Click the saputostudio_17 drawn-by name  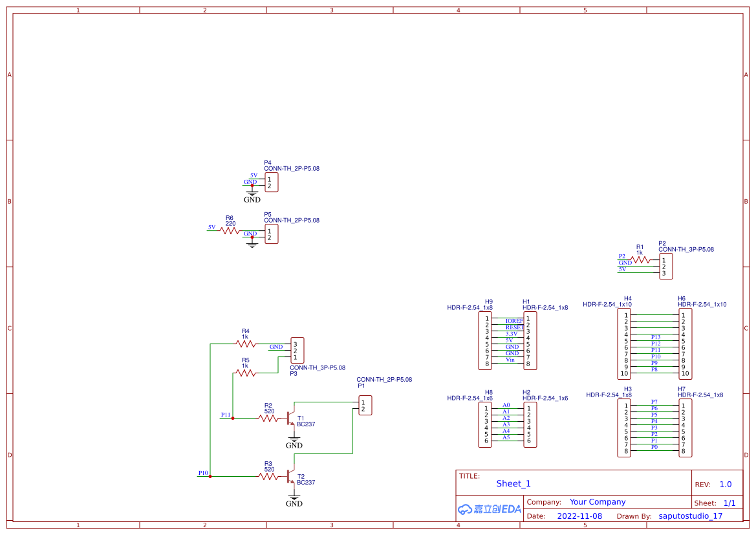point(690,516)
